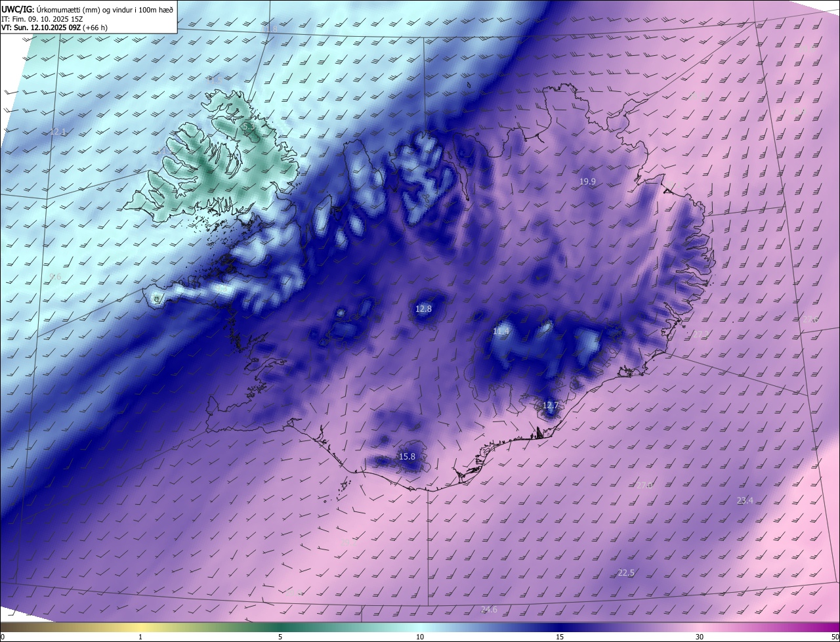Click the colorbar tick label 1

click(140, 637)
